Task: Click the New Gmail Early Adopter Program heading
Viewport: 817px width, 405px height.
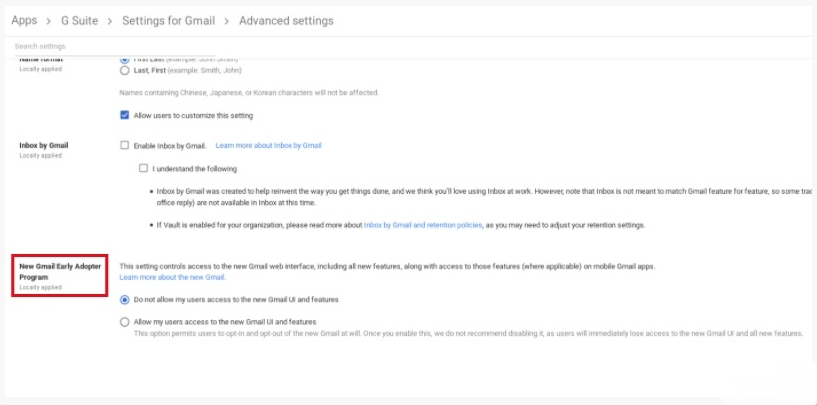Action: pyautogui.click(x=60, y=272)
